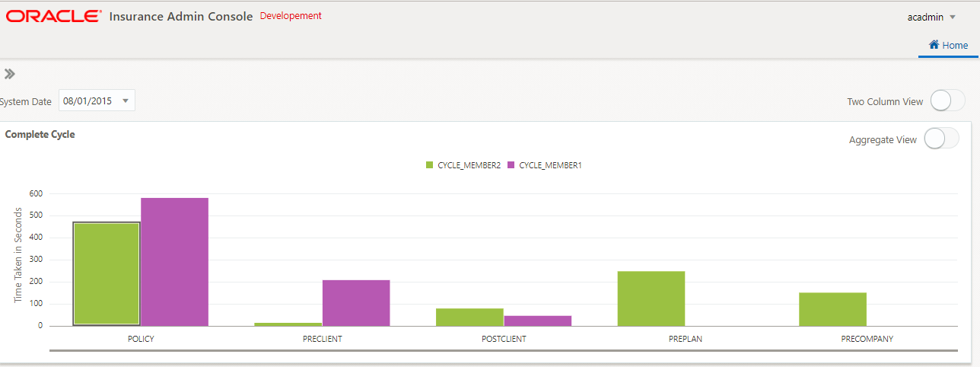Click the Time Taken in Seconds axis title
This screenshot has height=367, width=980.
coord(18,255)
